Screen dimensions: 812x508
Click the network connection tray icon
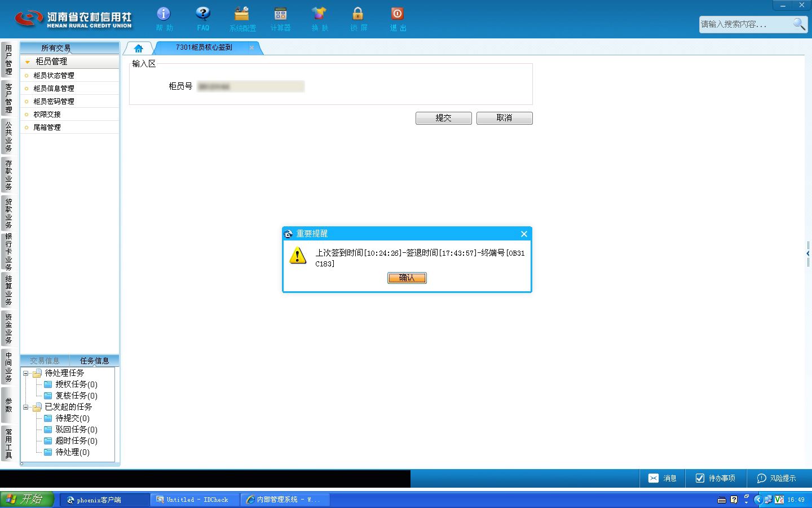[768, 500]
